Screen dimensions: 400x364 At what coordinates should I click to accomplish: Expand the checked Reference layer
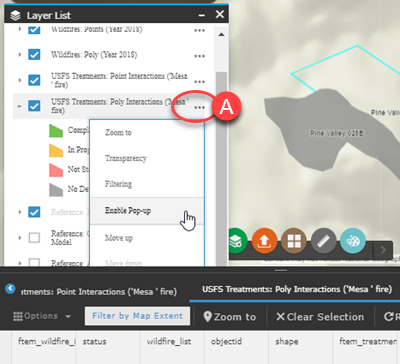(x=19, y=212)
